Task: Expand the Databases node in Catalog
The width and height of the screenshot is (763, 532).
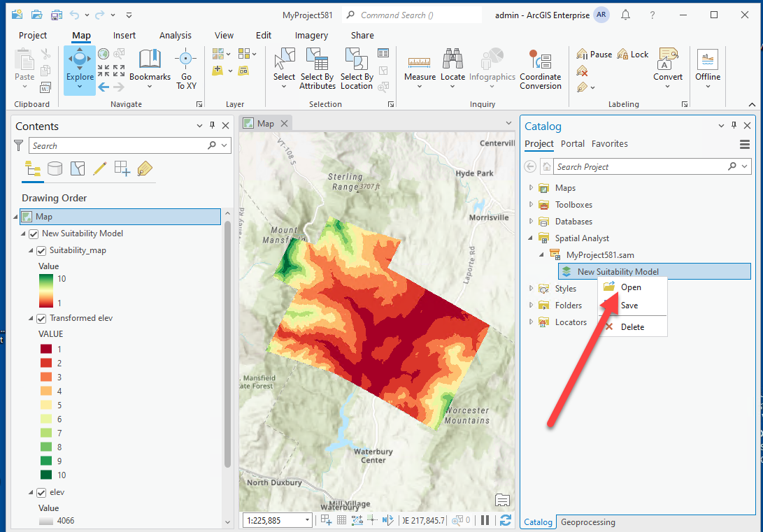Action: pyautogui.click(x=530, y=221)
